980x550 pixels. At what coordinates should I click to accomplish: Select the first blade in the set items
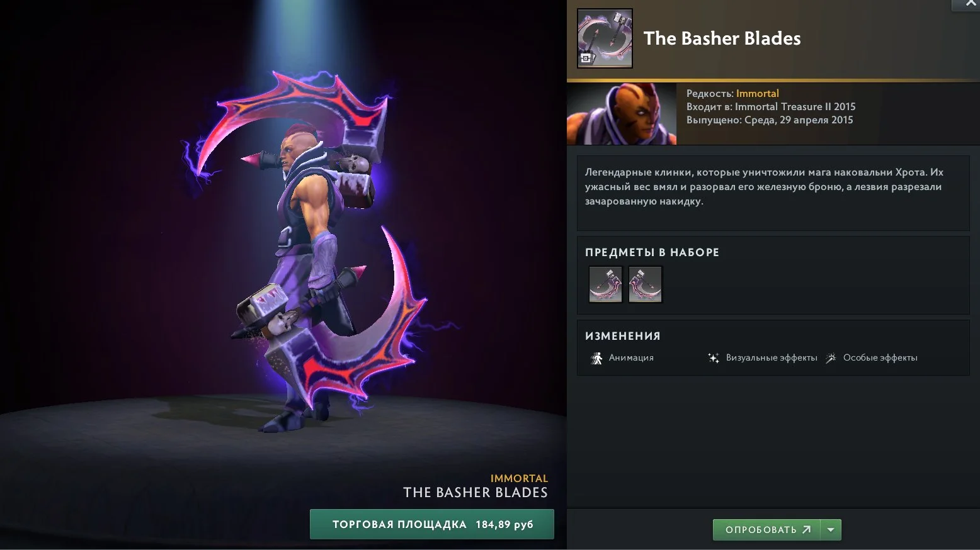(605, 284)
